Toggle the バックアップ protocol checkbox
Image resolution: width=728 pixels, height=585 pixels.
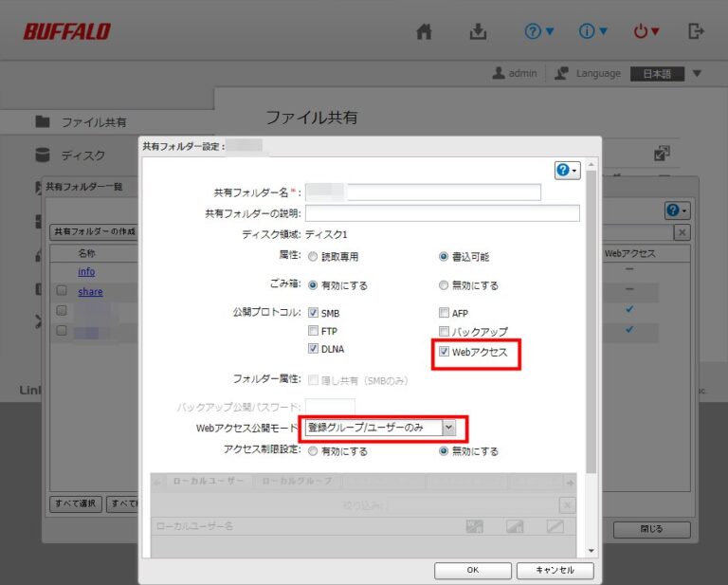pyautogui.click(x=444, y=332)
